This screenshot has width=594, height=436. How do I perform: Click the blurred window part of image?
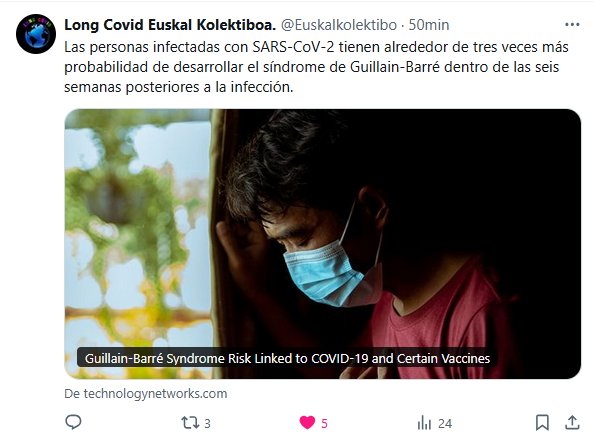click(x=138, y=244)
